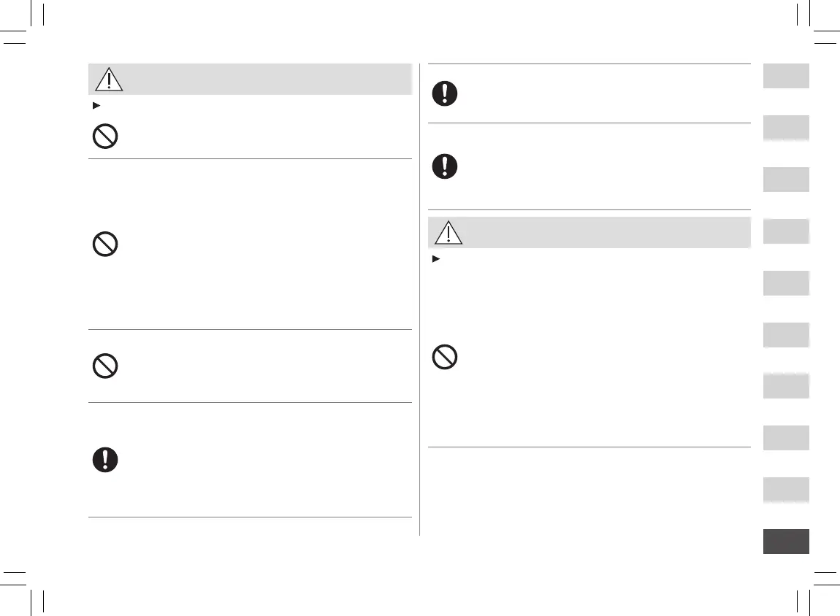Click the warning triangle in left column header
This screenshot has height=616, width=840.
(109, 80)
